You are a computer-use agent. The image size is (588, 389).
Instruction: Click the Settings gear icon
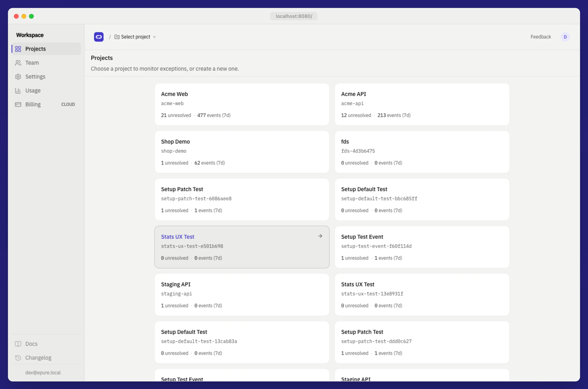[18, 77]
